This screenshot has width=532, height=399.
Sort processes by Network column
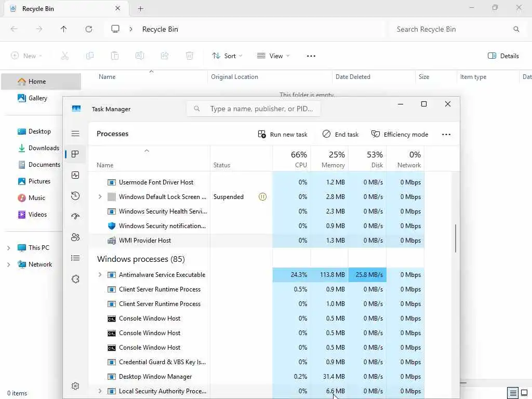405,159
